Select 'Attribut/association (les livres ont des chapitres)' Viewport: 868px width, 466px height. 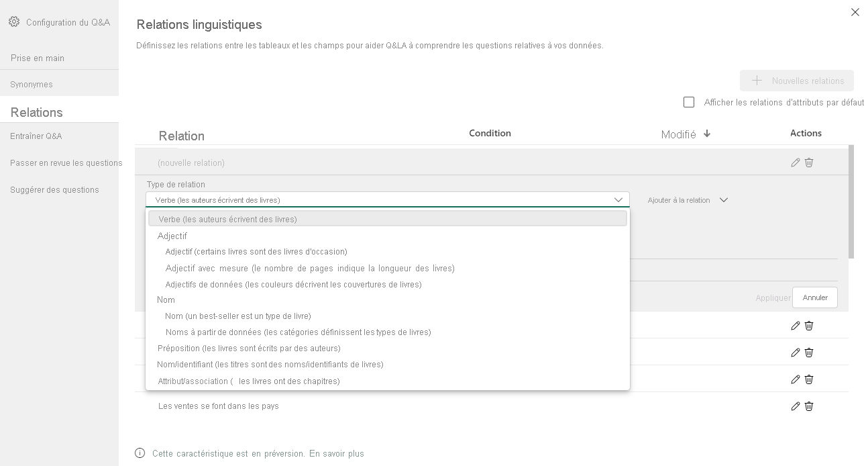click(x=249, y=381)
